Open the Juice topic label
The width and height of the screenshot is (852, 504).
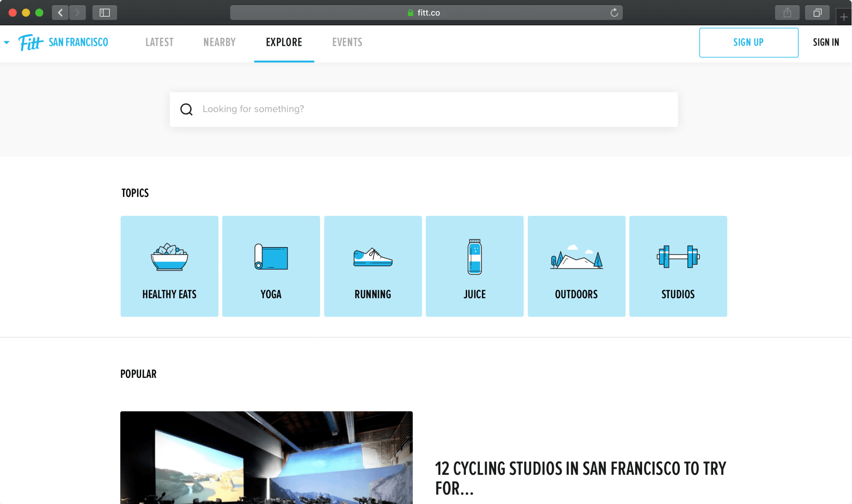tap(474, 294)
